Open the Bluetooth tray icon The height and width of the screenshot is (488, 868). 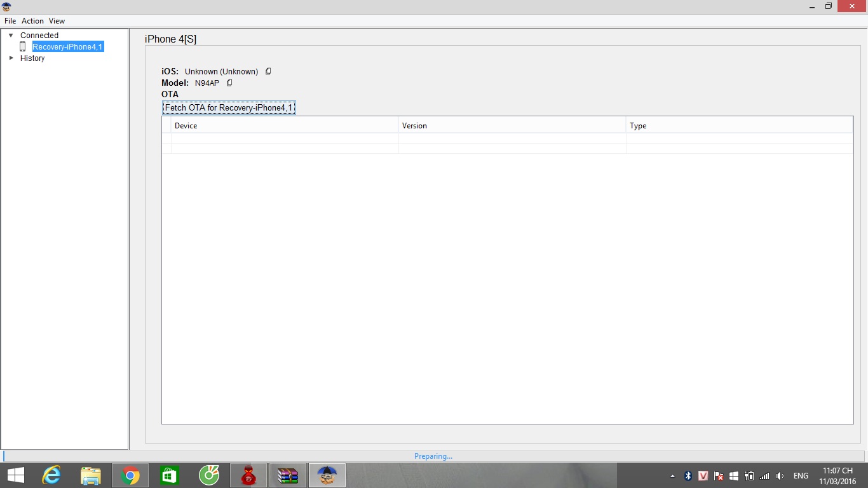click(x=688, y=476)
